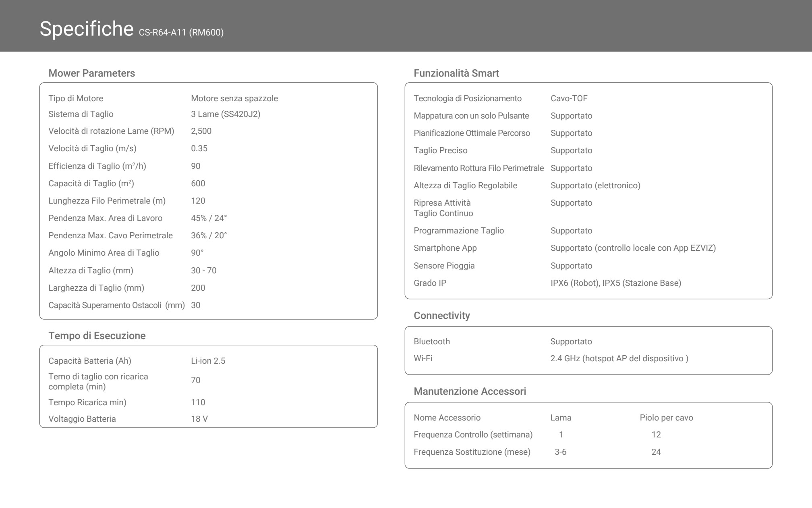Screen dimensions: 812x508
Task: Click the Mower Parameters section heading
Action: tap(92, 73)
